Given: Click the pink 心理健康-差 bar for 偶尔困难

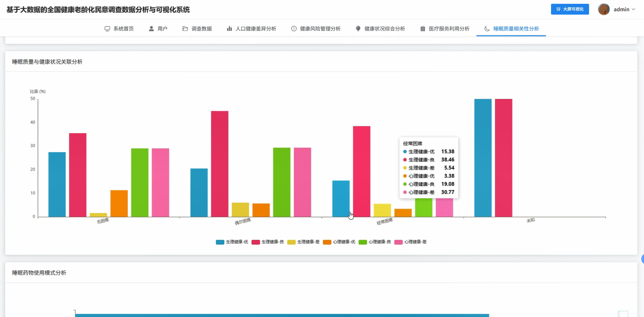Looking at the screenshot, I should click(302, 182).
